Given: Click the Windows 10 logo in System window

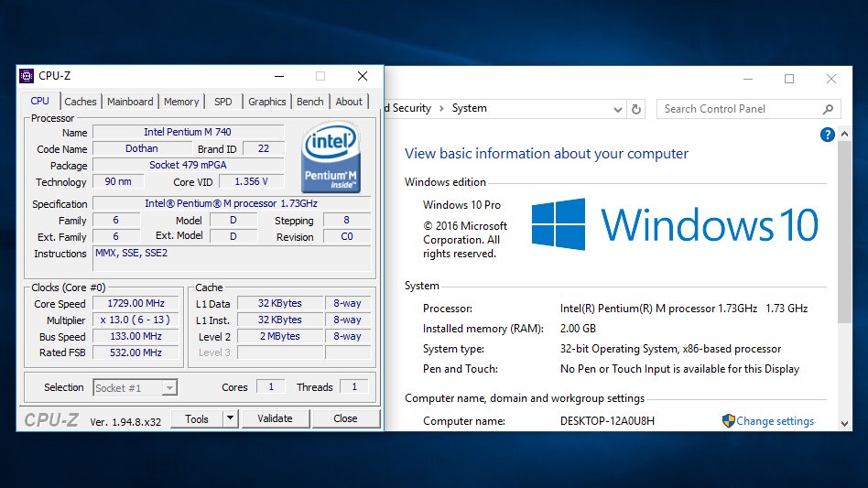Looking at the screenshot, I should point(675,224).
